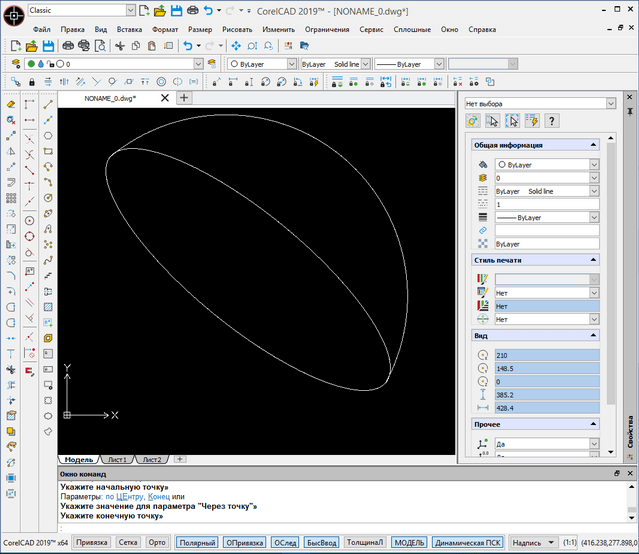Toggle the Сетка grid button
639x554 pixels.
128,543
